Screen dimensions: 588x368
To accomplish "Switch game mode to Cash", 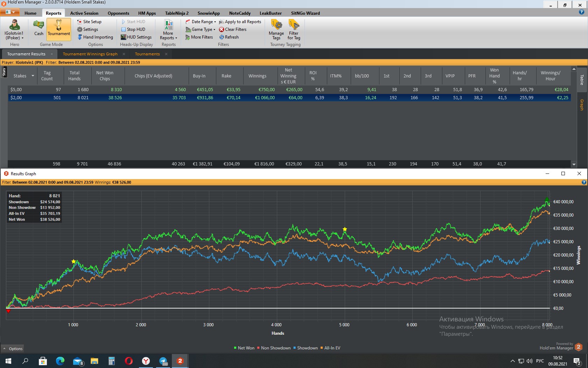I will click(38, 28).
